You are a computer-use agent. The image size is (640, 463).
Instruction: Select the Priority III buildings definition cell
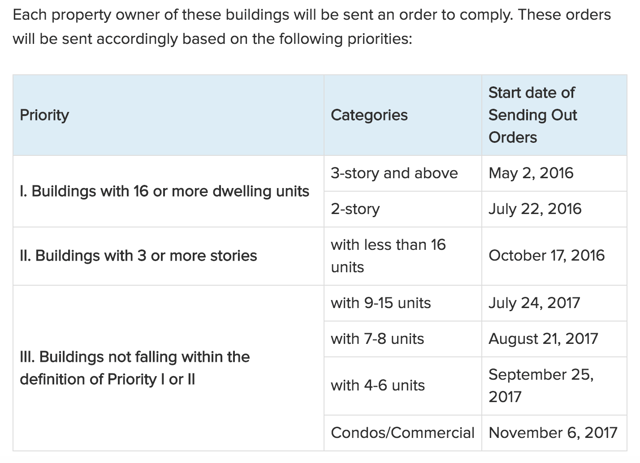coord(168,368)
